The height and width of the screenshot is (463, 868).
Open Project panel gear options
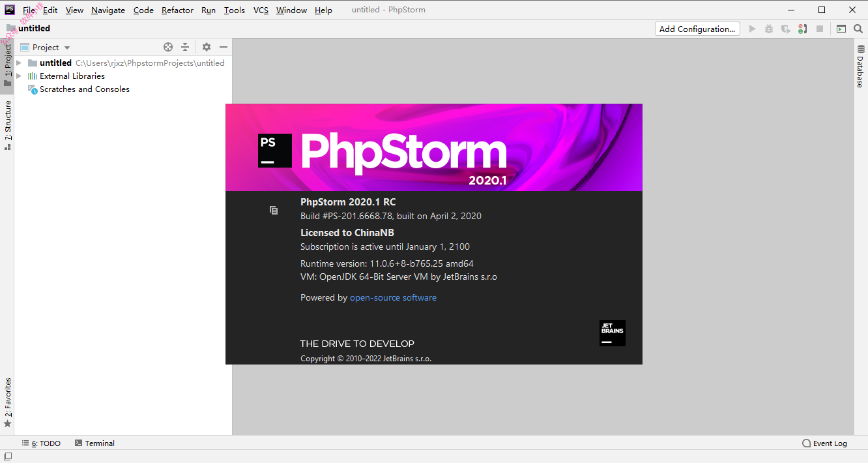tap(207, 47)
